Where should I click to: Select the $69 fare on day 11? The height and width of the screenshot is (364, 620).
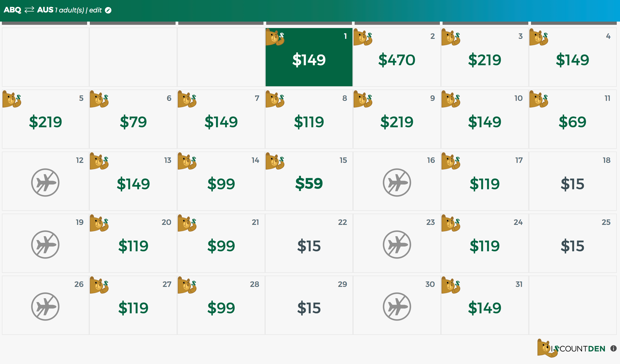click(572, 122)
